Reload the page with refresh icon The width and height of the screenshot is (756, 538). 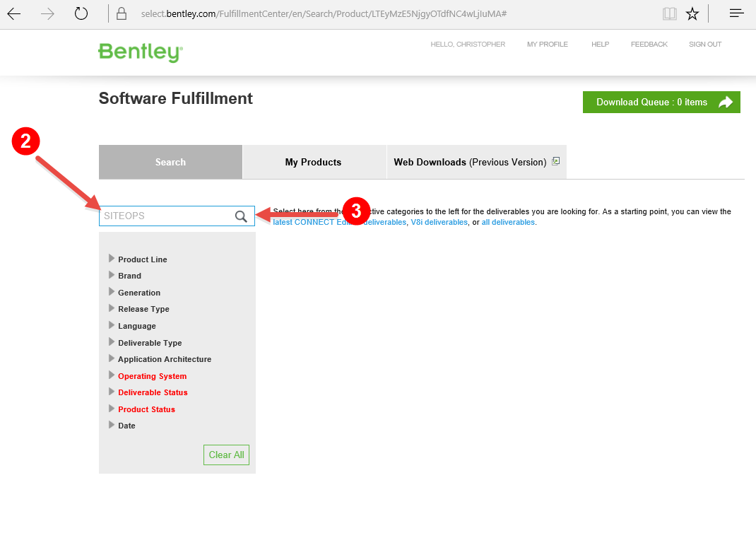81,13
